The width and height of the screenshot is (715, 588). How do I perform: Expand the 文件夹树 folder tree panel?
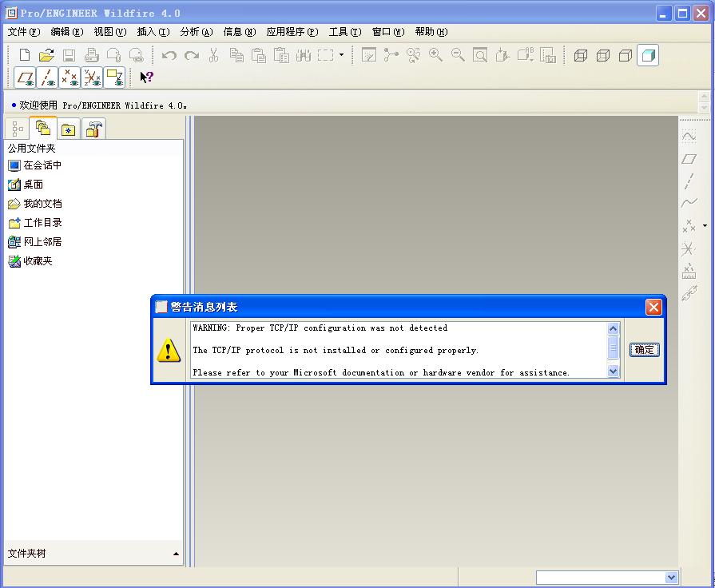coord(176,554)
